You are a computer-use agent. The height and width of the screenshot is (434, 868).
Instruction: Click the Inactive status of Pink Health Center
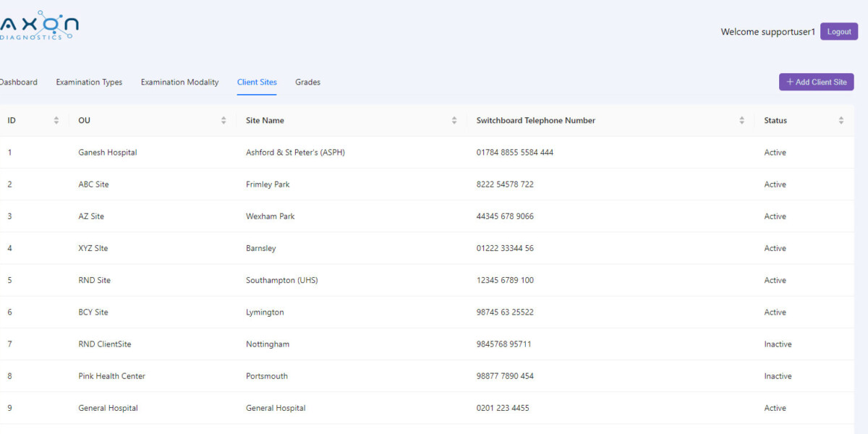[x=778, y=375]
